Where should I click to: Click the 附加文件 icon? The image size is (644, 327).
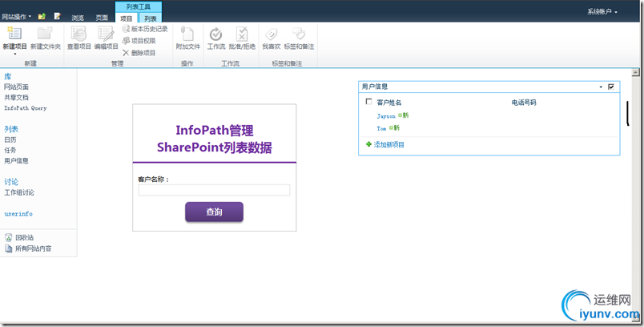coord(187,34)
